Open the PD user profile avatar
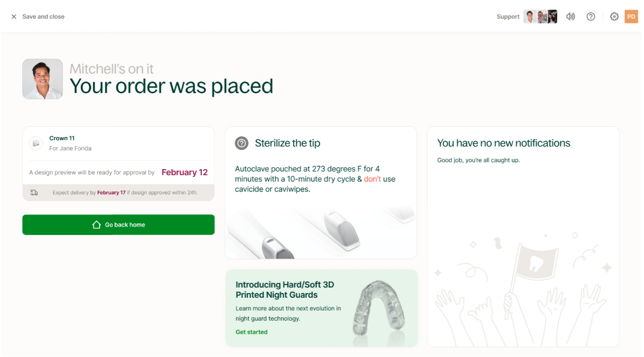Image resolution: width=644 pixels, height=357 pixels. click(x=631, y=17)
